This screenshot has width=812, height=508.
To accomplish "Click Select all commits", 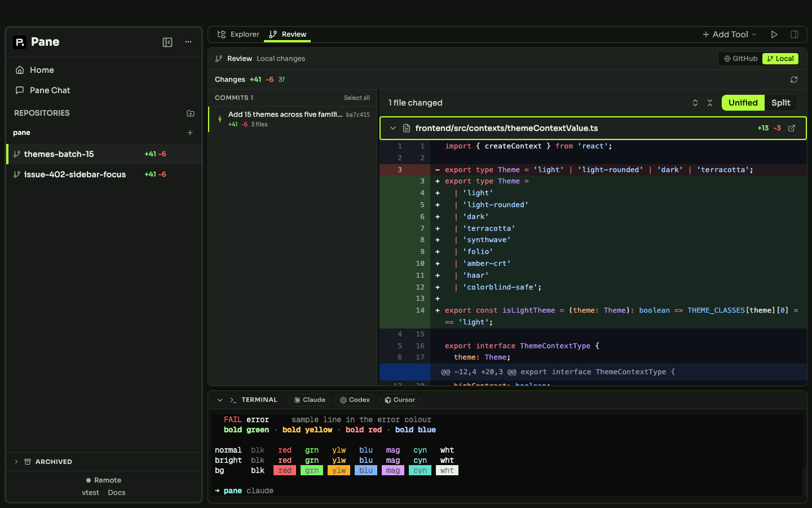I will (x=357, y=98).
